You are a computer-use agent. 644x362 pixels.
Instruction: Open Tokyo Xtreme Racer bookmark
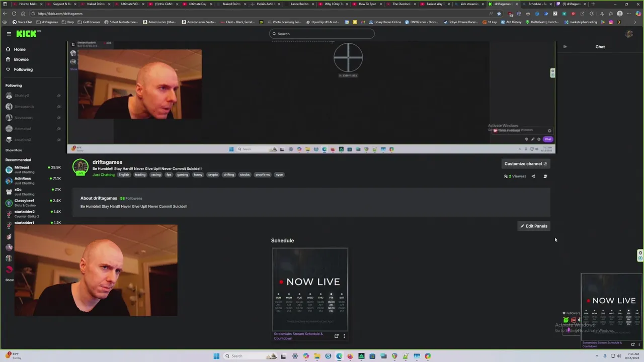point(461,22)
